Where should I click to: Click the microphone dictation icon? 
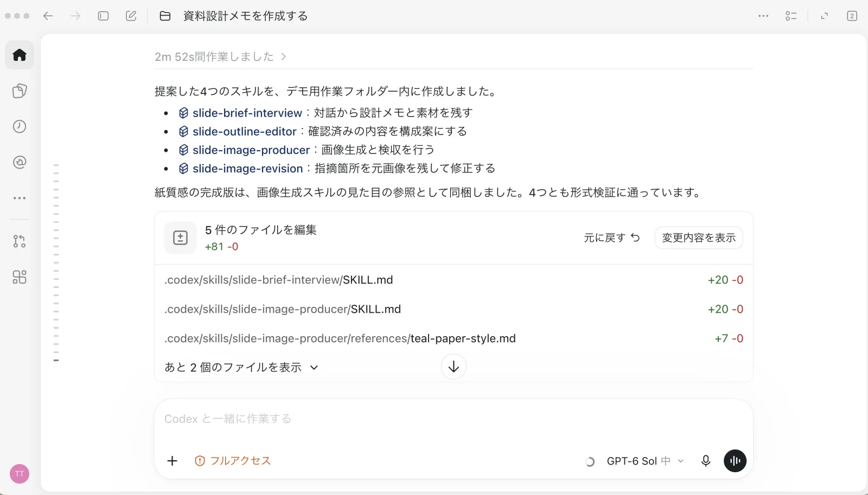tap(706, 461)
